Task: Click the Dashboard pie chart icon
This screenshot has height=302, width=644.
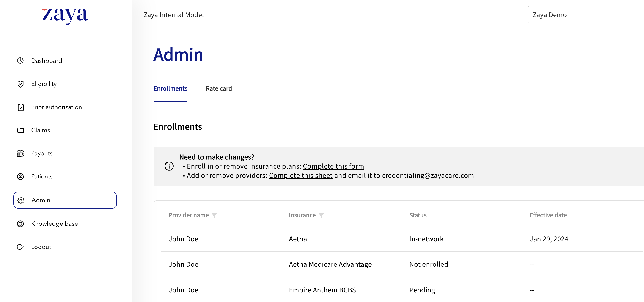Action: tap(20, 60)
